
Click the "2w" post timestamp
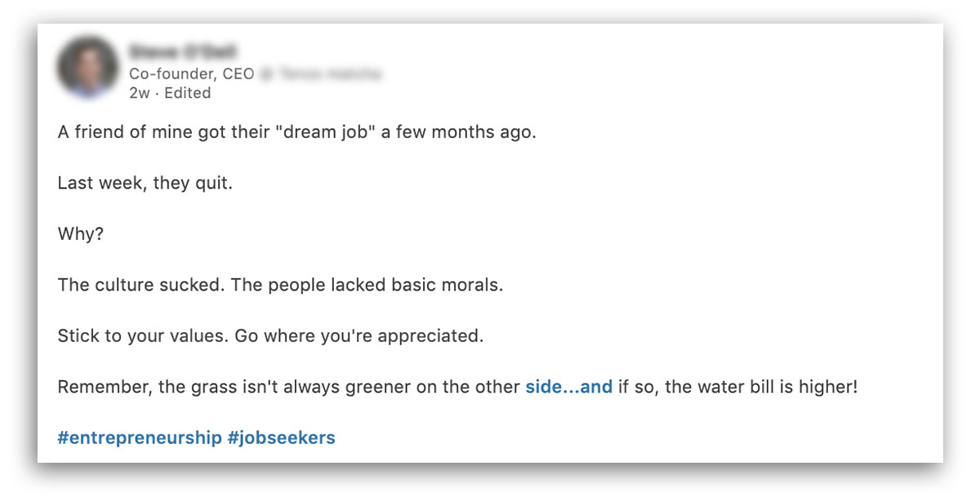tap(139, 93)
